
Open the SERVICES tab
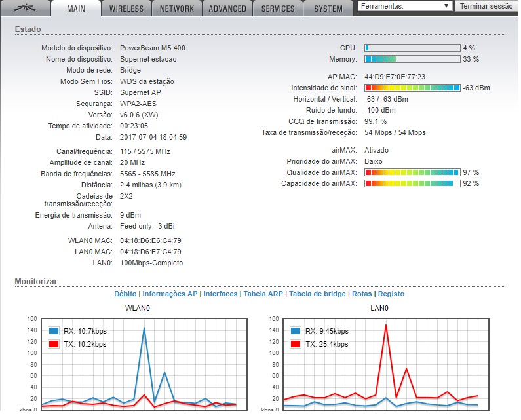pyautogui.click(x=278, y=9)
